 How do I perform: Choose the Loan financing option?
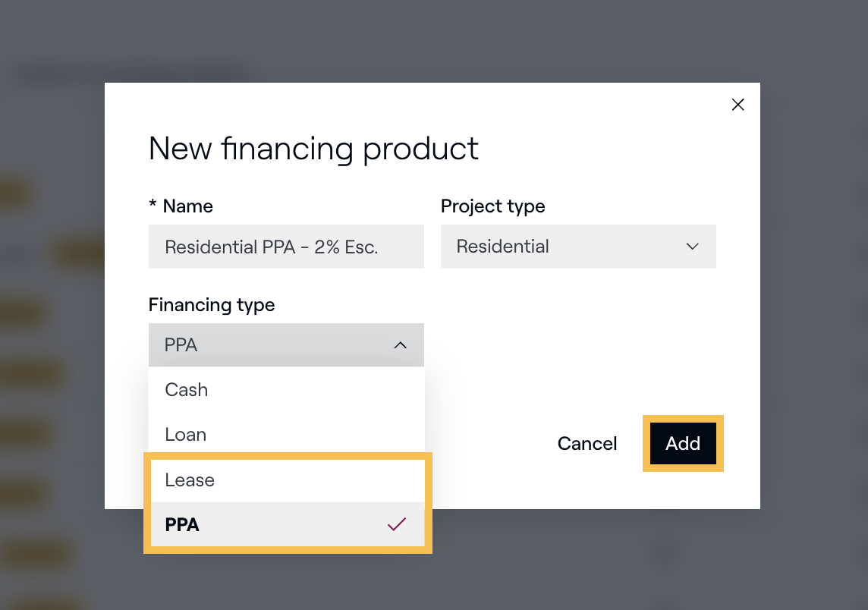tap(186, 435)
